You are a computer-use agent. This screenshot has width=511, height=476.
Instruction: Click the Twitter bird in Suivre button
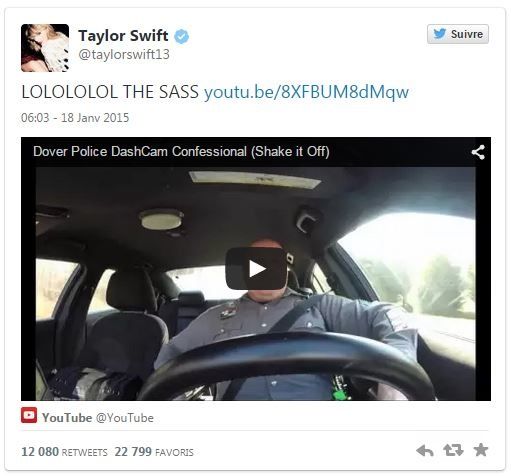[x=439, y=34]
